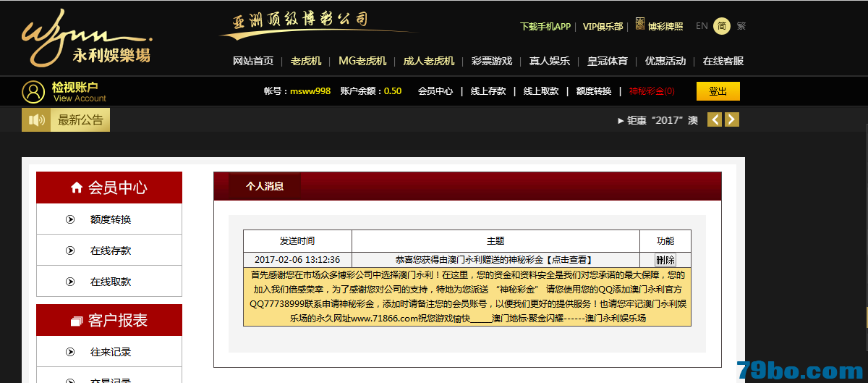Open sidebar 在线存款 item
868x383 pixels.
111,251
